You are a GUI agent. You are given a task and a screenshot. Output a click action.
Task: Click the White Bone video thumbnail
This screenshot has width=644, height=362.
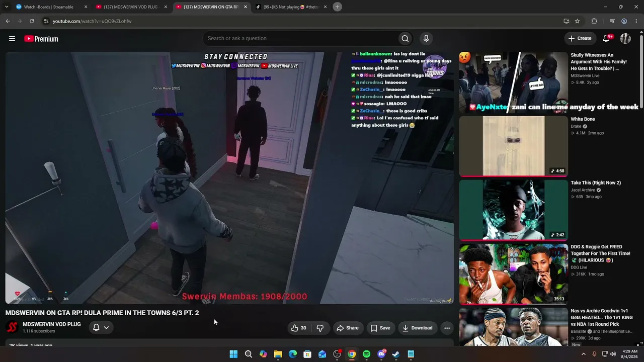tap(513, 146)
